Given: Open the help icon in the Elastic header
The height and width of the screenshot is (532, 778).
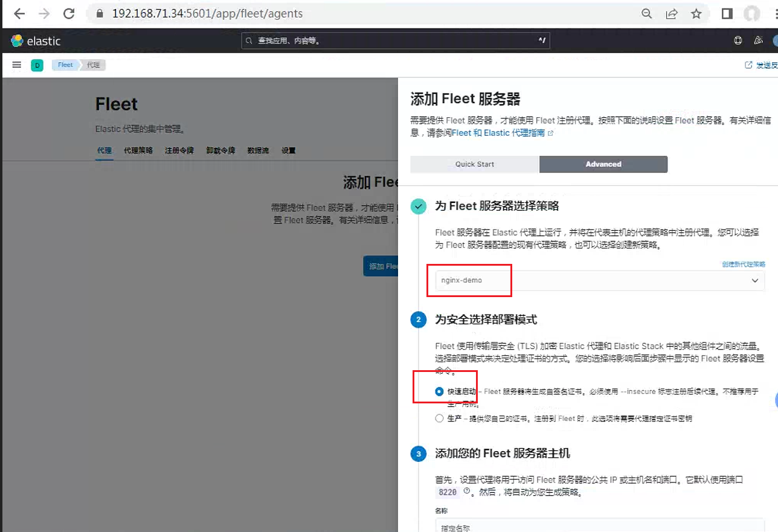Looking at the screenshot, I should click(x=738, y=40).
